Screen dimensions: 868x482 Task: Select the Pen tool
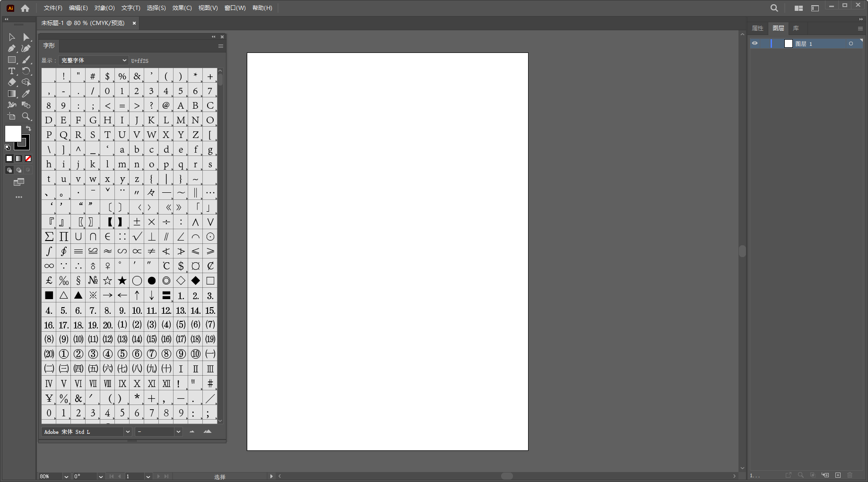(x=12, y=49)
